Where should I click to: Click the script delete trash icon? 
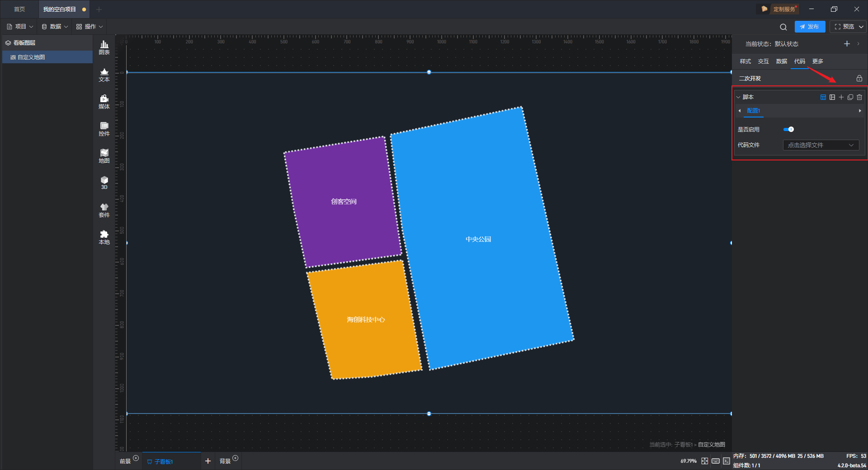(859, 97)
